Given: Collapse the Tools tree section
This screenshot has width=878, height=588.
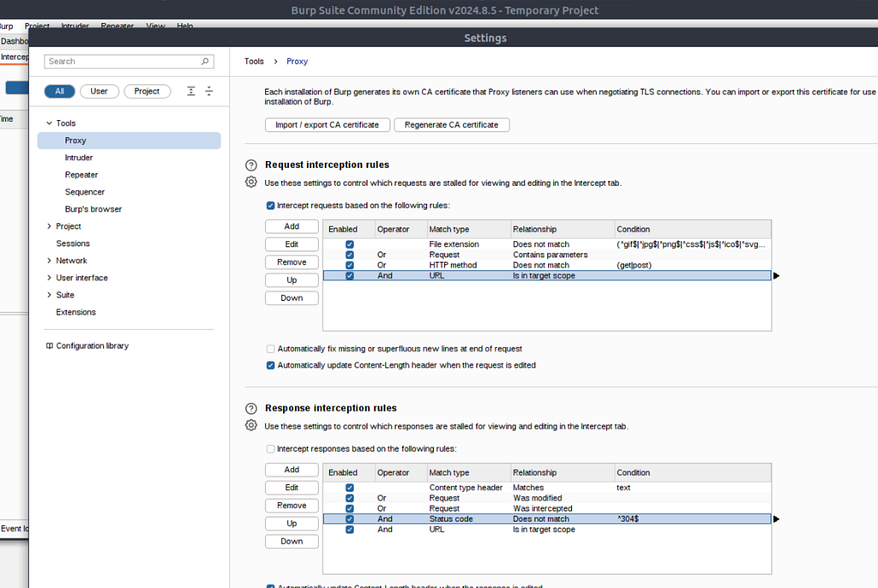Looking at the screenshot, I should pyautogui.click(x=49, y=123).
